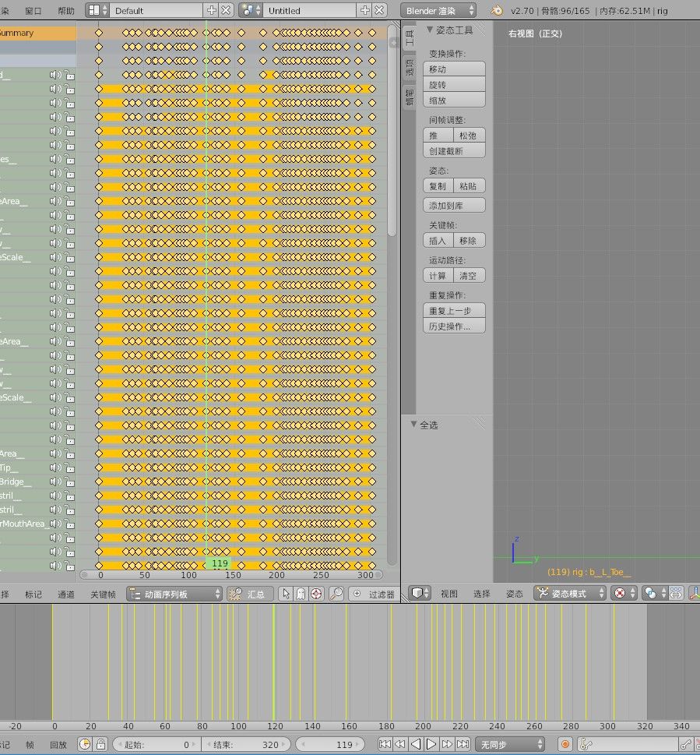Open the 3D view editor type selector
700x755 pixels.
(420, 593)
